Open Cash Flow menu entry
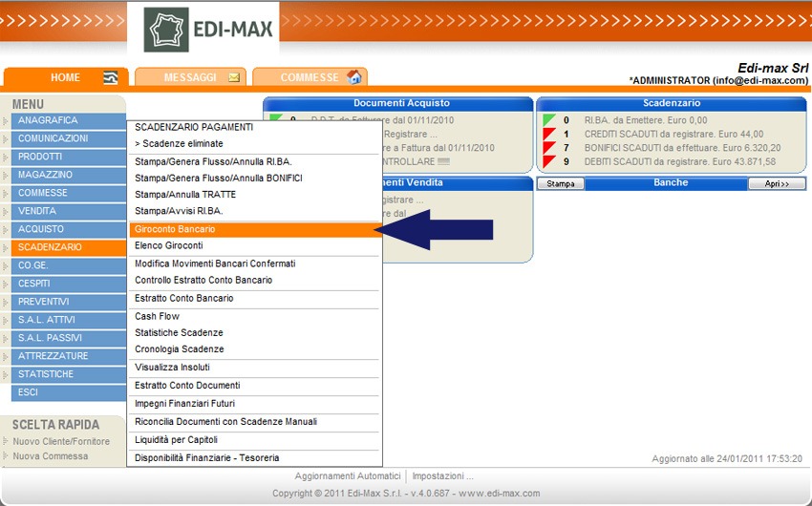The image size is (812, 506). (x=158, y=316)
